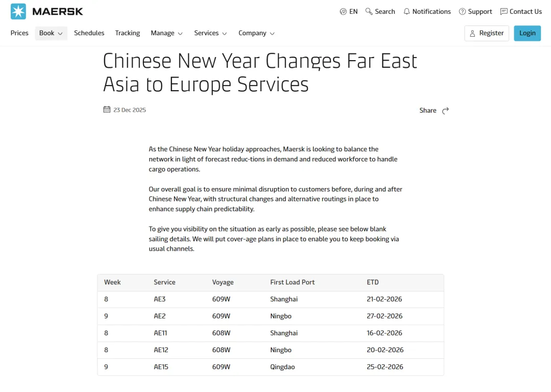Screen dimensions: 551x392
Task: Expand the Book dropdown menu
Action: [51, 33]
